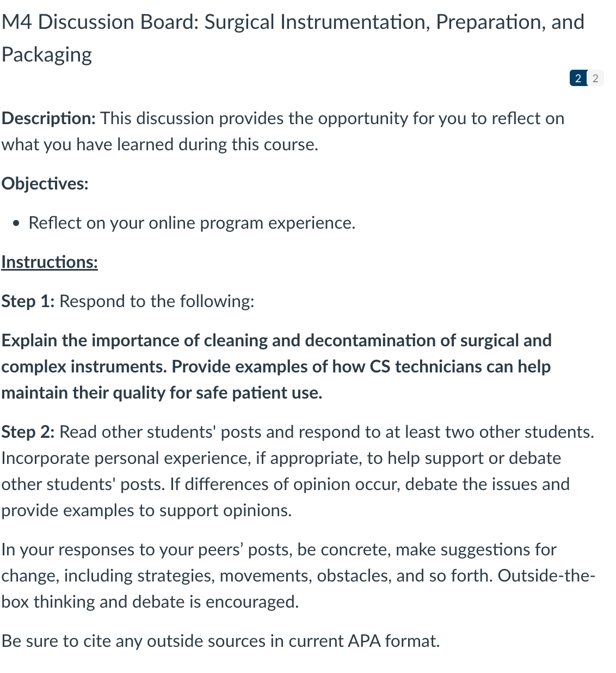This screenshot has width=616, height=673.
Task: Click the word Packaging in the title
Action: click(47, 55)
